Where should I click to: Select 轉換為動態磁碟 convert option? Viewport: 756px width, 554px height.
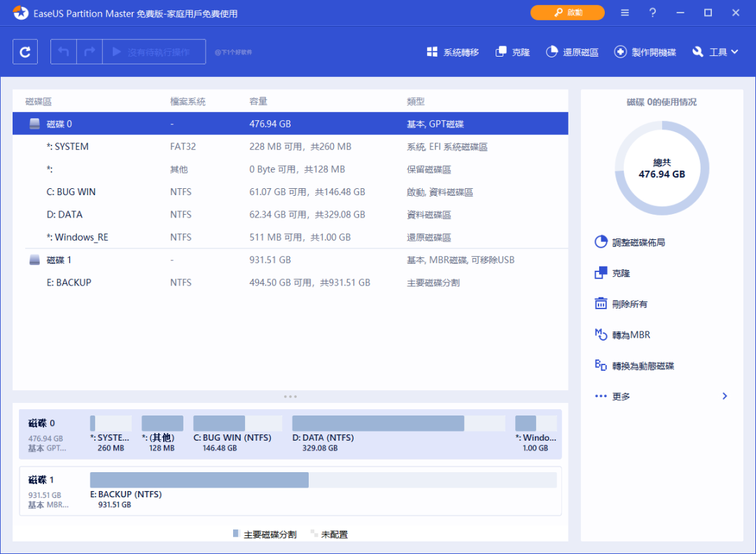601,365
